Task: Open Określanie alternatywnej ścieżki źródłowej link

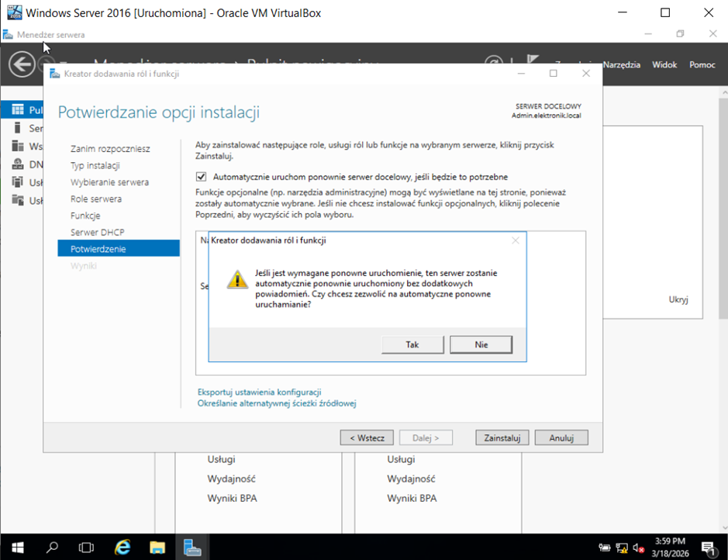Action: click(x=276, y=403)
